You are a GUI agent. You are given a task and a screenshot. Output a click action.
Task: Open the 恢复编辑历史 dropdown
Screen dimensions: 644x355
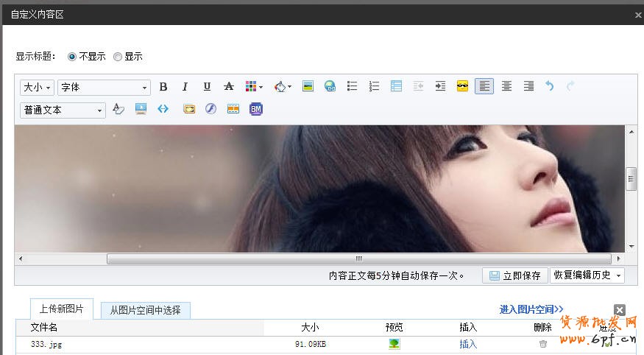click(587, 275)
